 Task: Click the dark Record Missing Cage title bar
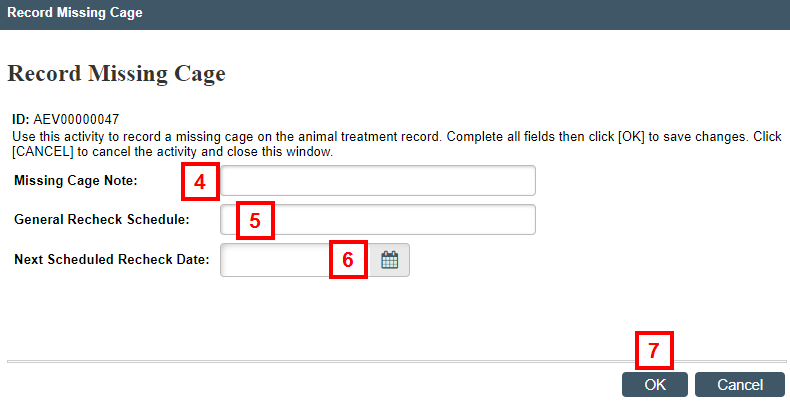395,15
